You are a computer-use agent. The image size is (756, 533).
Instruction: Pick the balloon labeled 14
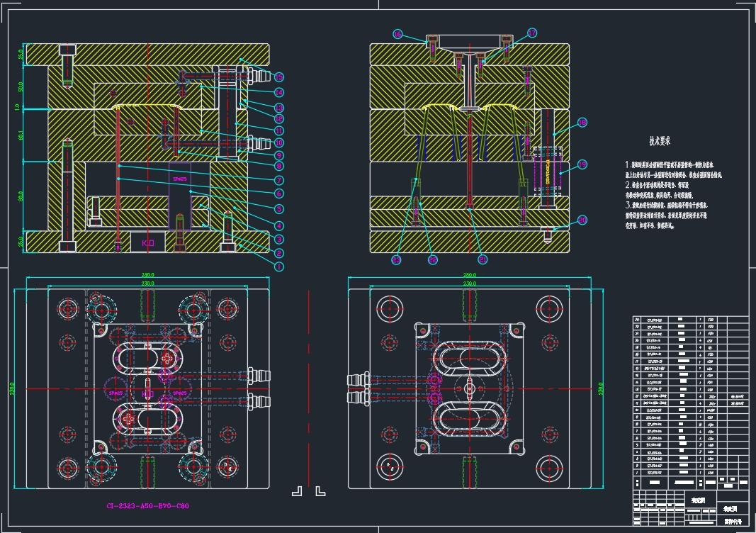[x=278, y=92]
